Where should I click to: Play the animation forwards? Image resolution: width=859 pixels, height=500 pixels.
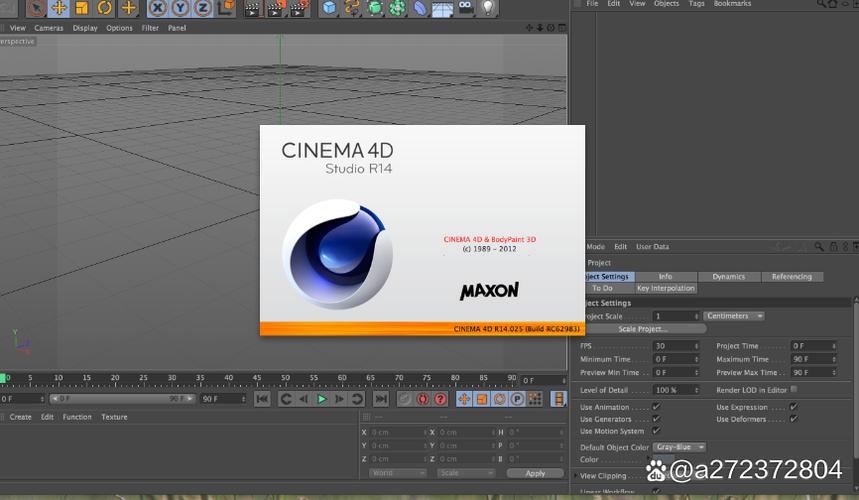322,399
